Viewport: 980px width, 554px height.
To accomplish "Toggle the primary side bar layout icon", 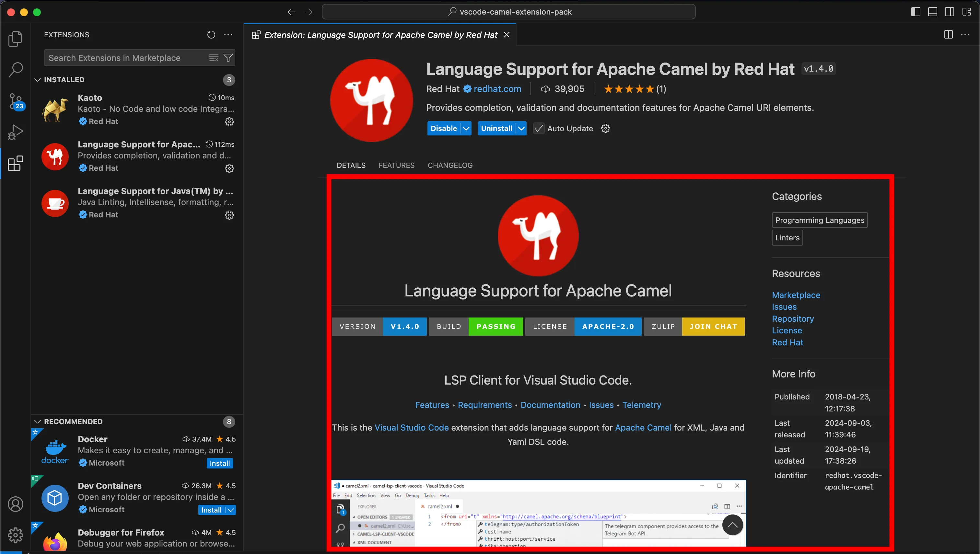I will [x=916, y=12].
